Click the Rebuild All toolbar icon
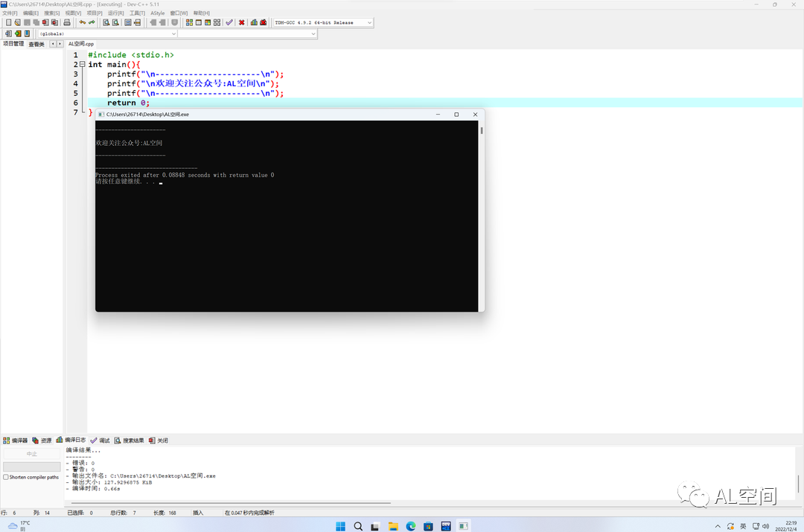This screenshot has height=532, width=804. click(217, 22)
